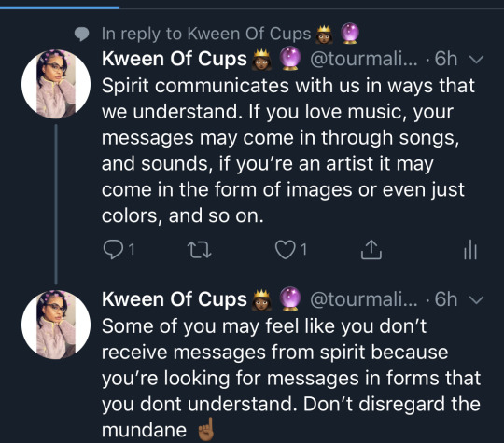Viewport: 504px width, 443px height.
Task: Open the 'In reply to Kween Of Cups' link
Action: [231, 34]
